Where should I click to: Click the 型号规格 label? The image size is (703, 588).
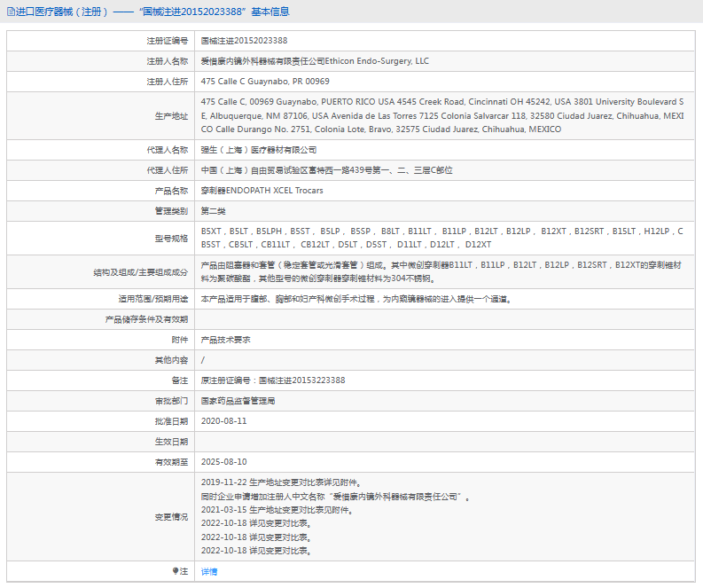(171, 239)
